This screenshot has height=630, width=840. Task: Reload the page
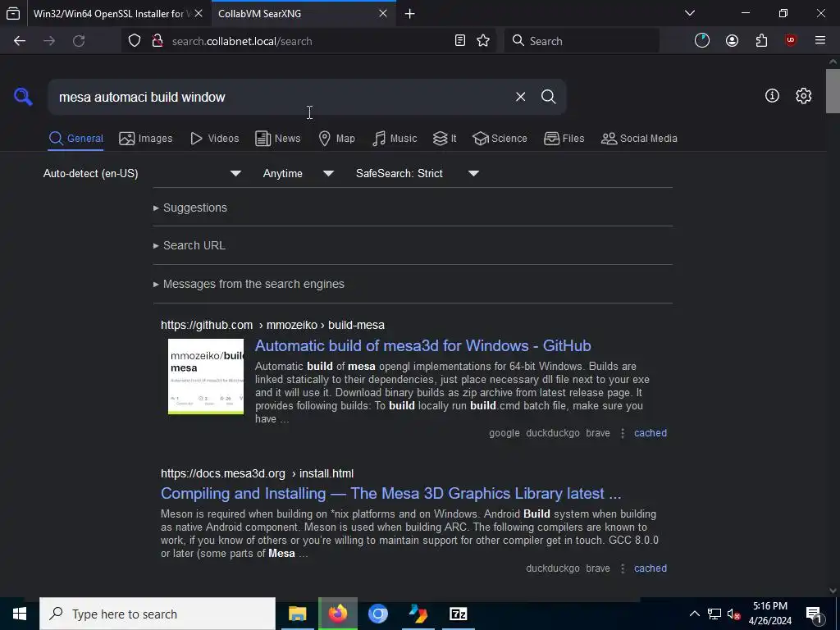coord(79,41)
